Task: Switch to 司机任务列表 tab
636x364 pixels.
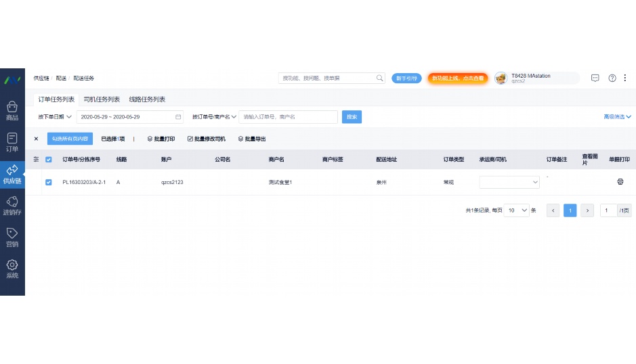Action: [102, 99]
